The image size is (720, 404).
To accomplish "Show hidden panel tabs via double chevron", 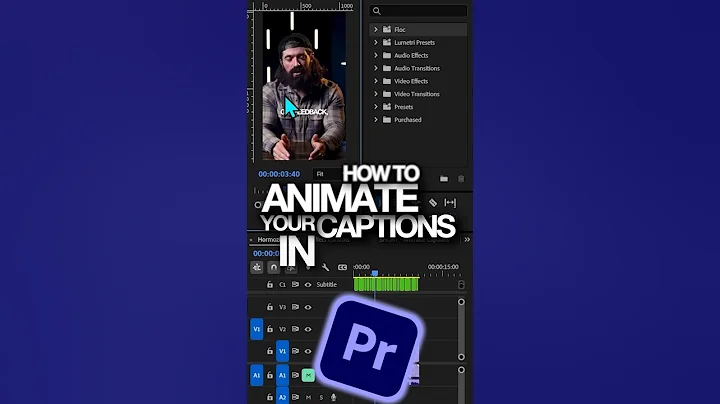I will click(467, 239).
